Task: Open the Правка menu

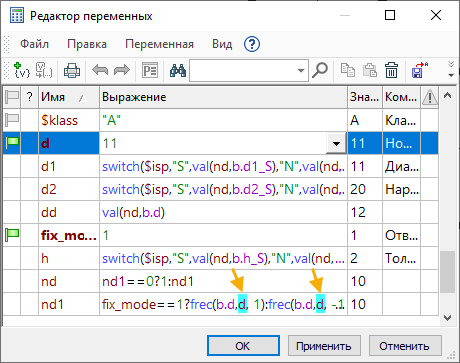Action: pyautogui.click(x=87, y=44)
